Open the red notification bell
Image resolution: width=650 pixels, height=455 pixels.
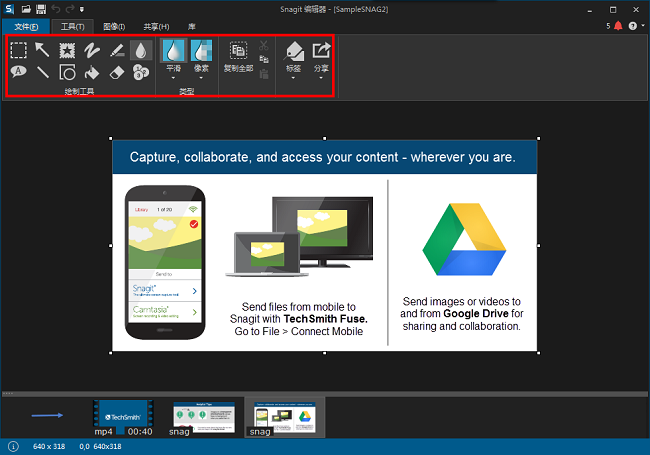618,25
